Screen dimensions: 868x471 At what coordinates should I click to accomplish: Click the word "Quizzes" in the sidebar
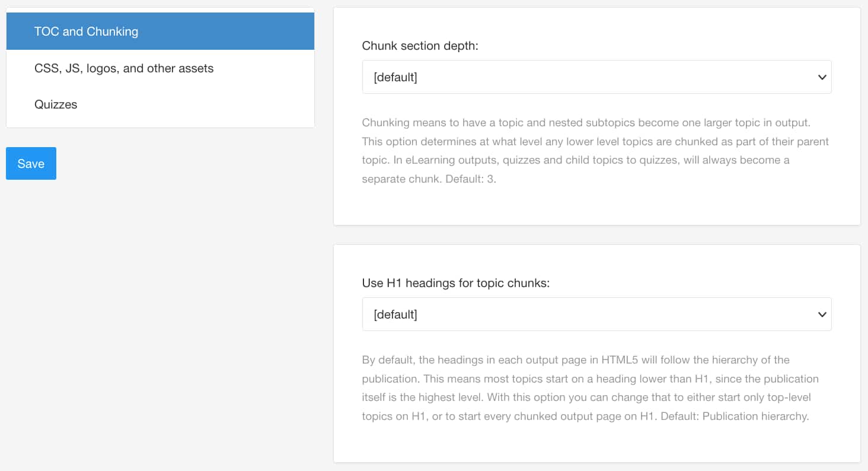pyautogui.click(x=56, y=104)
